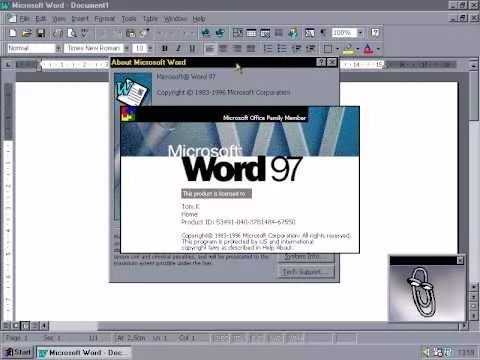Toggle Justify alignment
This screenshot has height=360, width=480.
pyautogui.click(x=251, y=49)
